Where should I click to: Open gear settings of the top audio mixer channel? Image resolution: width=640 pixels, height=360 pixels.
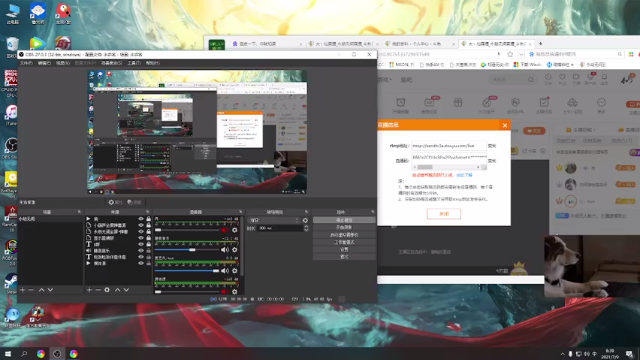[x=235, y=230]
